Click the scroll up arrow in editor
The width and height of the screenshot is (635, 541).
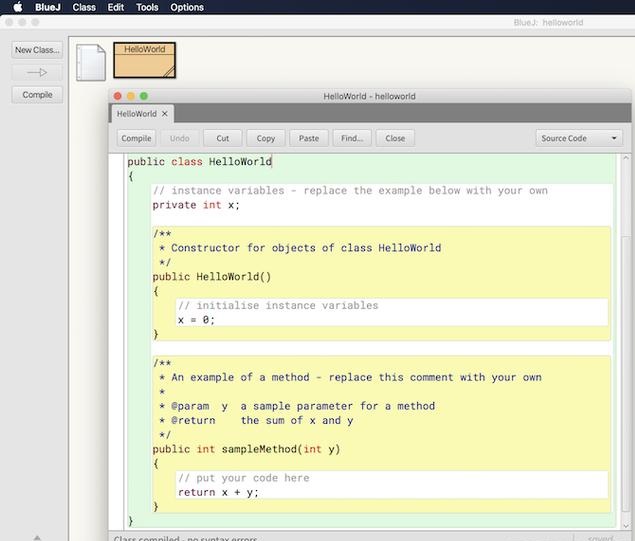pyautogui.click(x=626, y=158)
